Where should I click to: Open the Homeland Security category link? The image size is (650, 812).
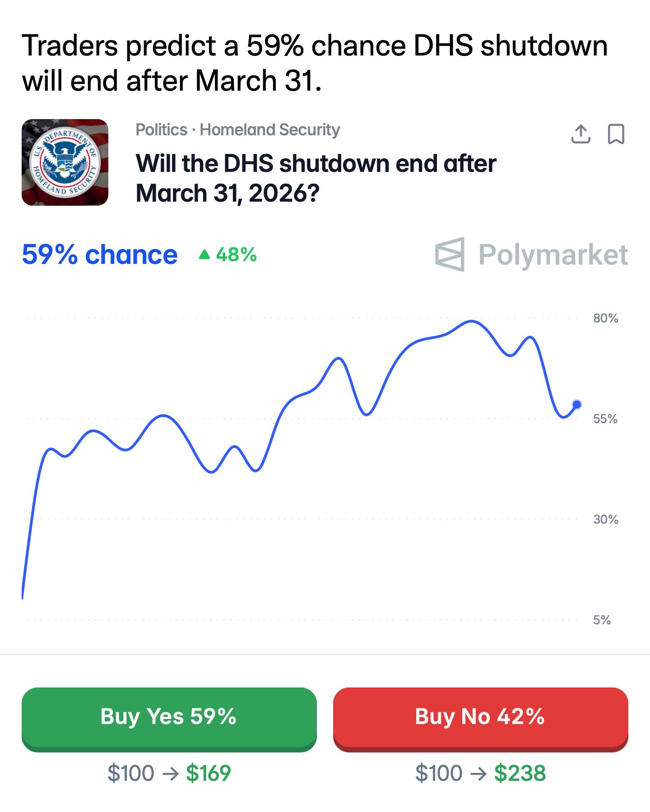[269, 130]
